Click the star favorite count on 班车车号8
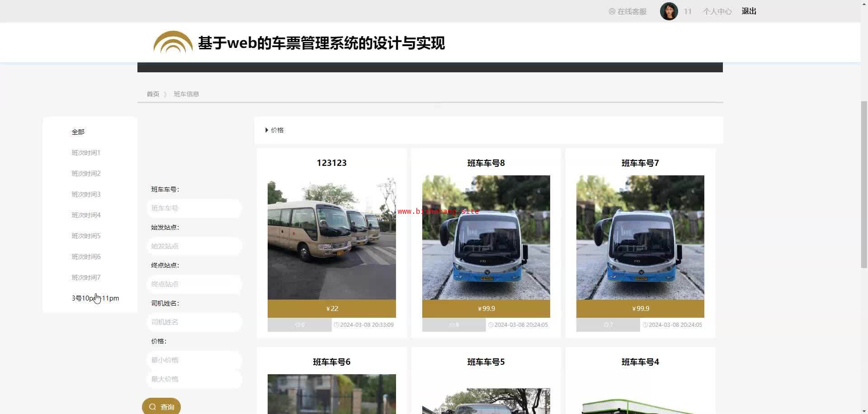The height and width of the screenshot is (414, 868). point(454,325)
